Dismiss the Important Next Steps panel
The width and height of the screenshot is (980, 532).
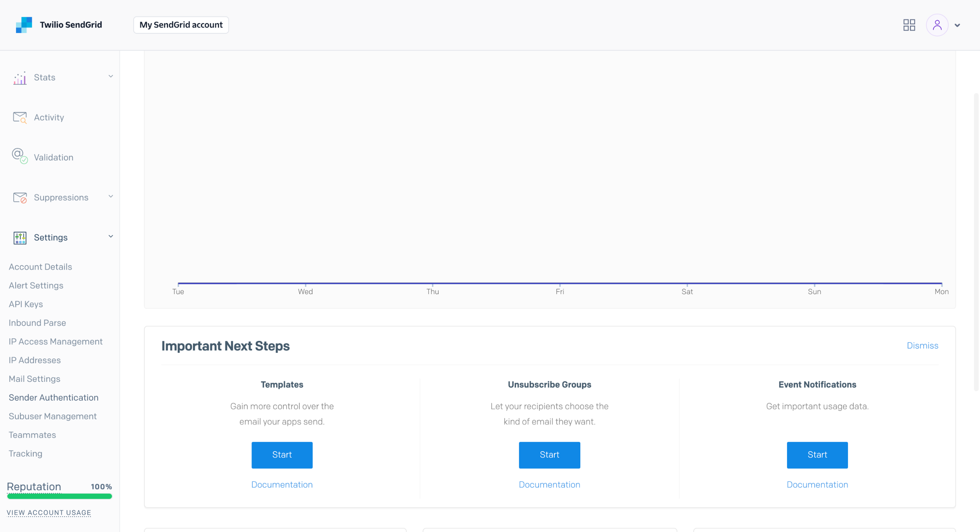(922, 346)
